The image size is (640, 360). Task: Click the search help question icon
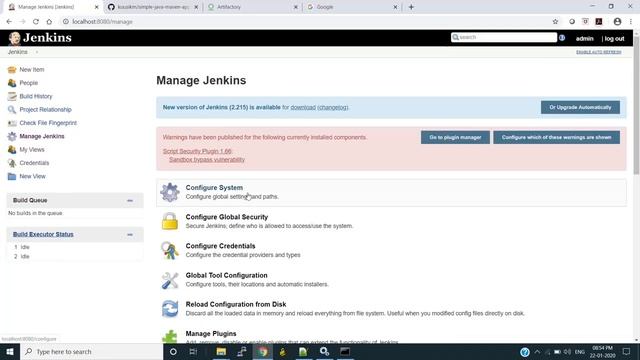tap(562, 38)
